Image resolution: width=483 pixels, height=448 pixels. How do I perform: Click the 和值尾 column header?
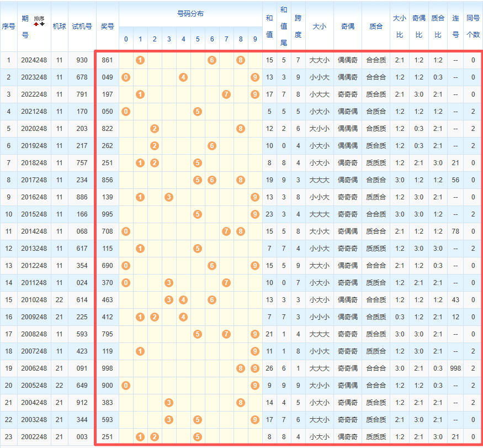coord(284,25)
